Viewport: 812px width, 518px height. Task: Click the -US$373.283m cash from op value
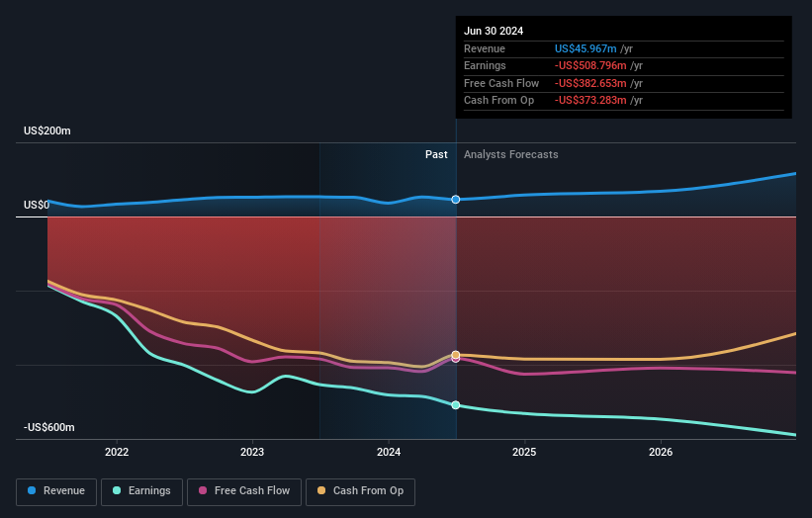coord(590,101)
